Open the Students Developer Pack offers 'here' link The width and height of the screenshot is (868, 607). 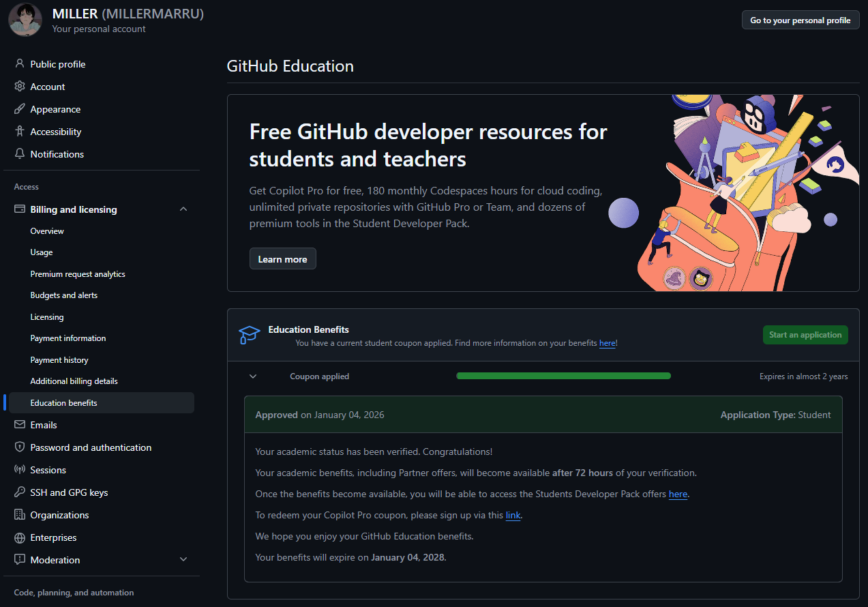pos(678,494)
